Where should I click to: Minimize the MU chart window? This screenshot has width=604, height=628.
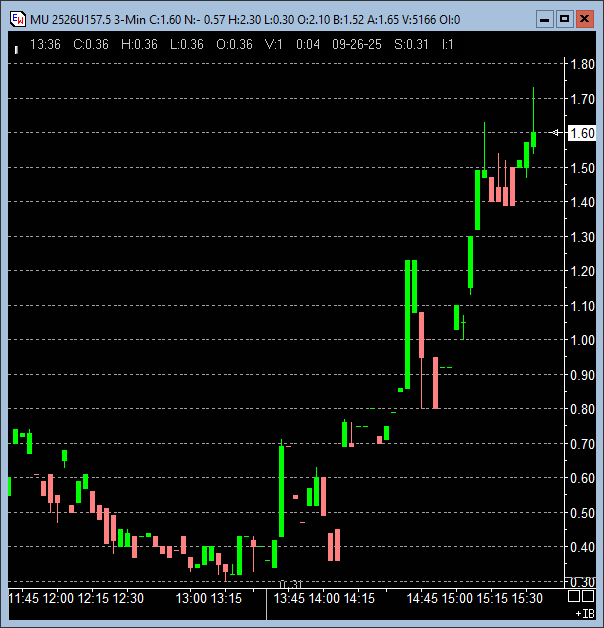[x=543, y=19]
